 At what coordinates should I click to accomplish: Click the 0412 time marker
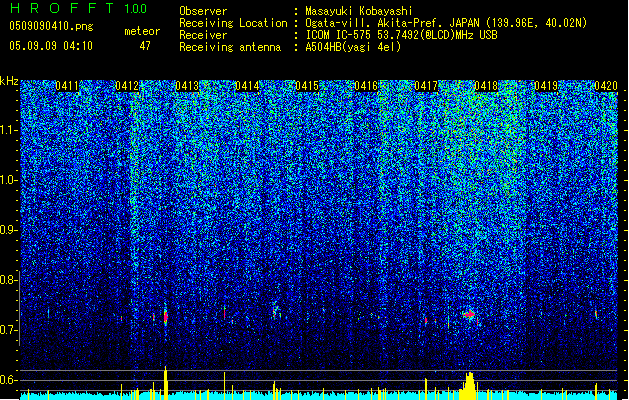point(127,86)
